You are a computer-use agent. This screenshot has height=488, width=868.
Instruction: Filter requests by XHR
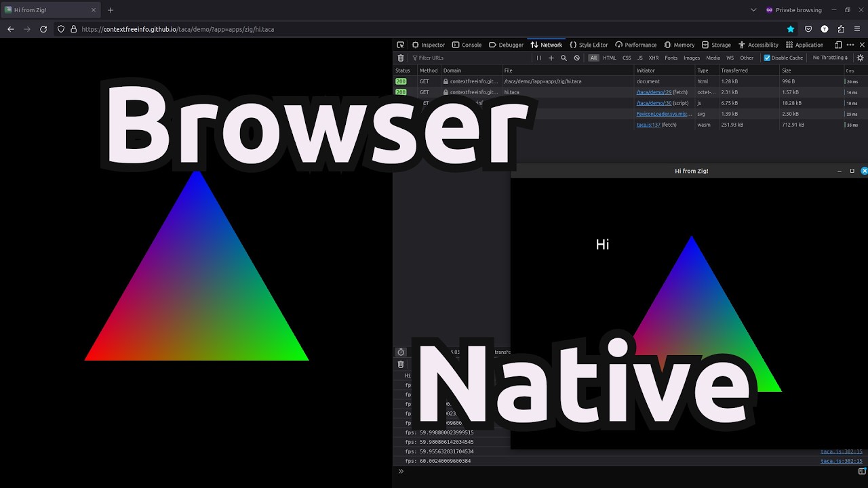click(654, 58)
